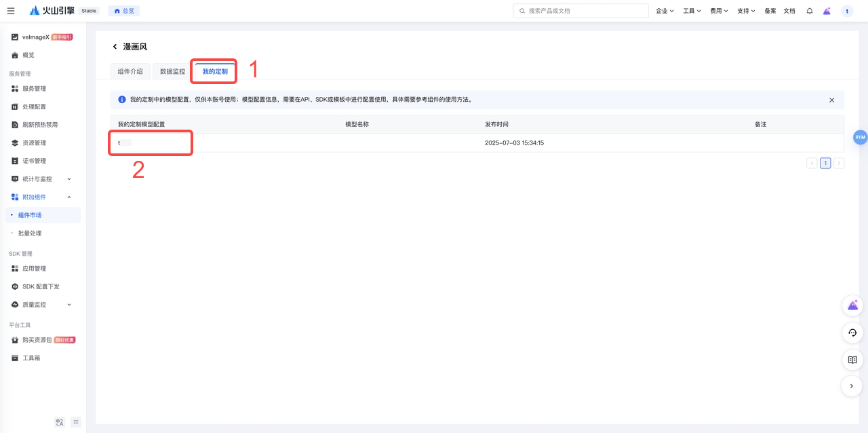Open the floating AI assistant button
868x433 pixels.
[852, 305]
